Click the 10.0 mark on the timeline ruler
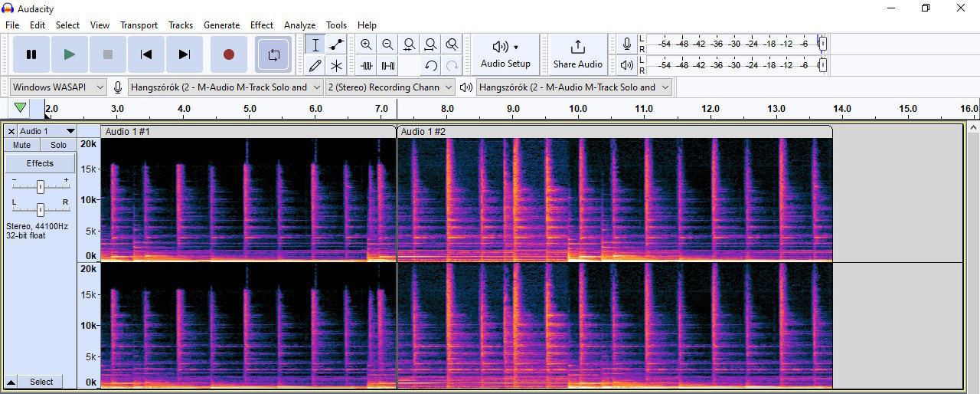The image size is (980, 394). 578,109
